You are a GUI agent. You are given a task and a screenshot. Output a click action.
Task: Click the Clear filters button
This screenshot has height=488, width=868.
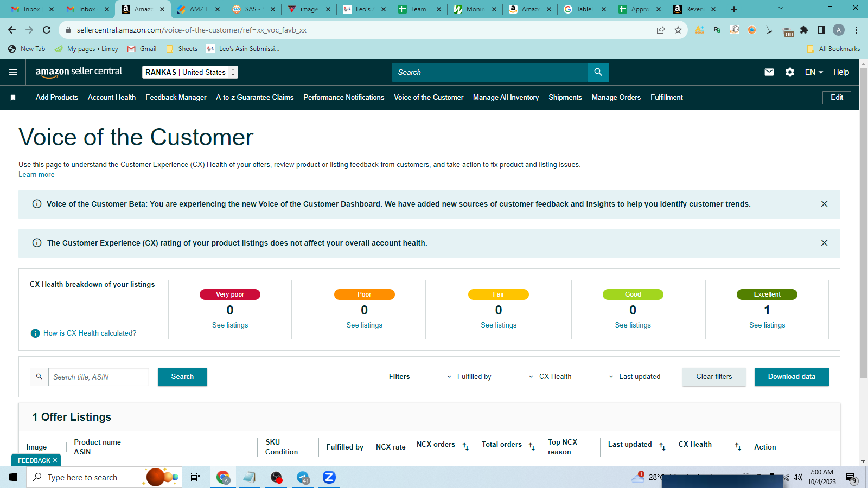[714, 377]
